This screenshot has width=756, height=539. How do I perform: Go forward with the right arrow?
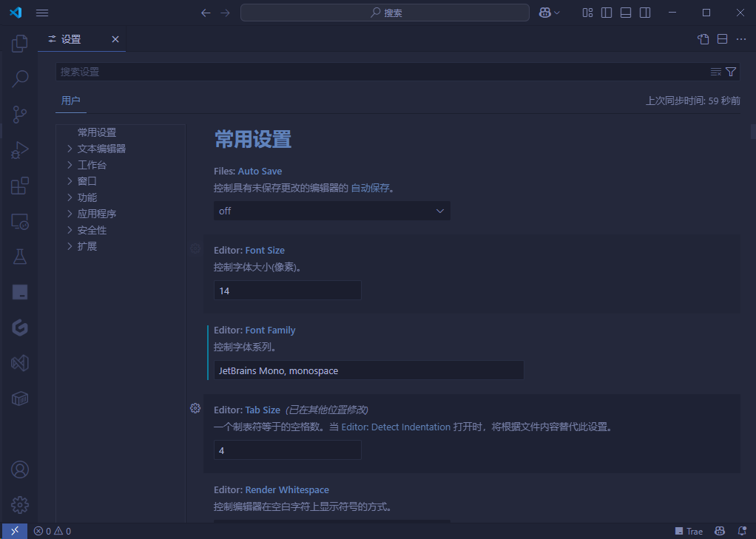coord(225,13)
